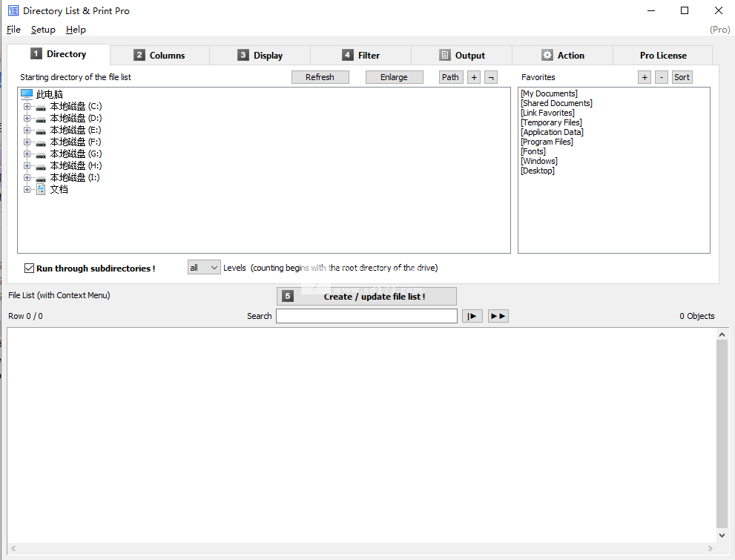
Task: Open the Levels dropdown showing 'all'
Action: pos(204,268)
